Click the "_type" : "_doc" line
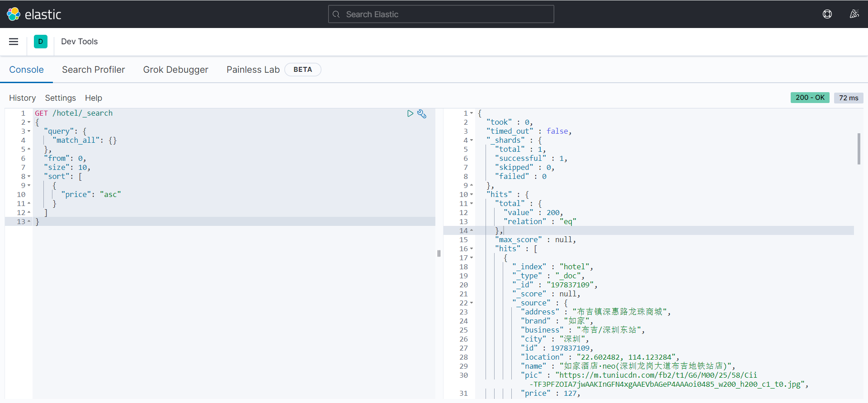 point(548,276)
